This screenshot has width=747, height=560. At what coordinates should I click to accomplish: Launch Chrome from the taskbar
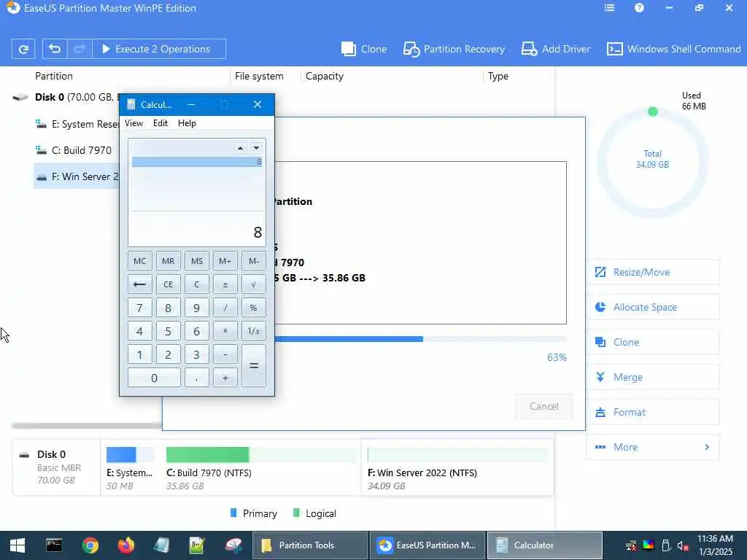90,545
